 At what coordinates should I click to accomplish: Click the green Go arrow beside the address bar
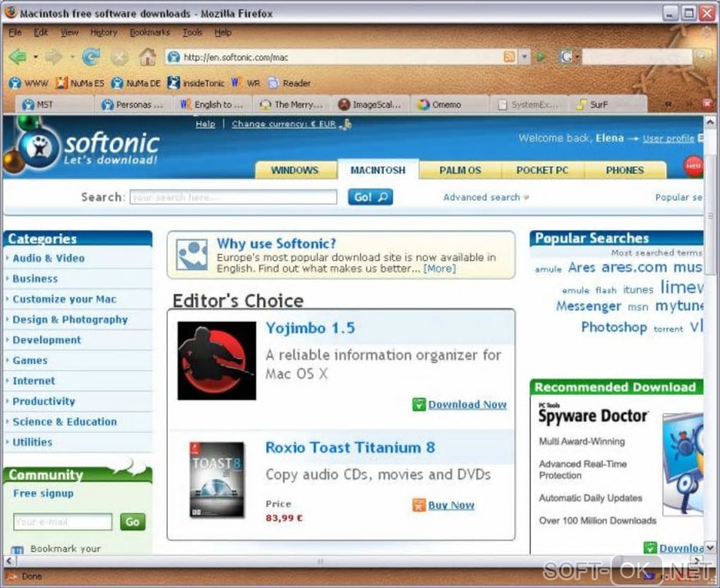point(541,57)
